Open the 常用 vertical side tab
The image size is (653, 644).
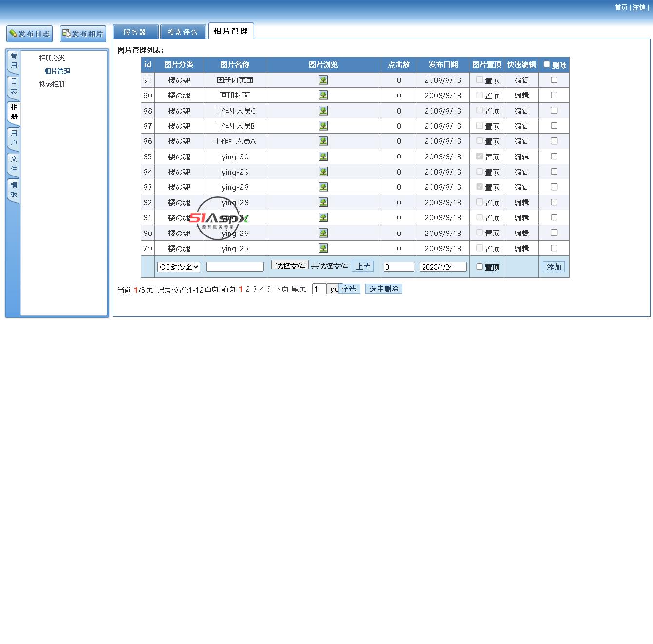(14, 61)
